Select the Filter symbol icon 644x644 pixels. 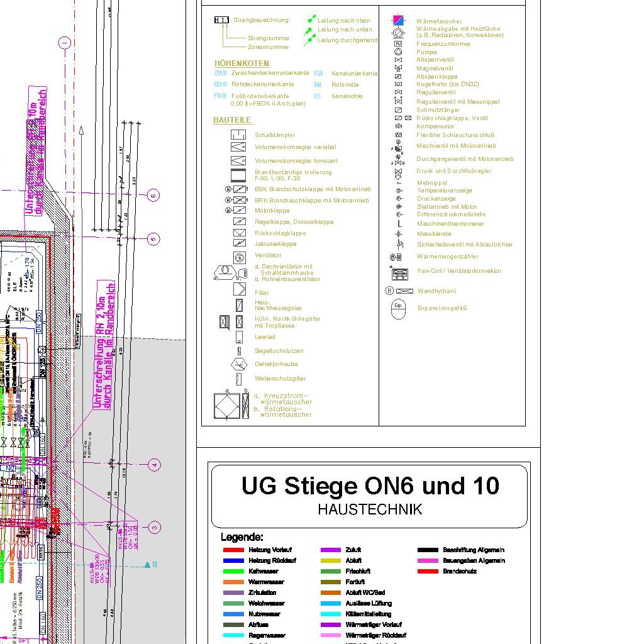(x=240, y=289)
